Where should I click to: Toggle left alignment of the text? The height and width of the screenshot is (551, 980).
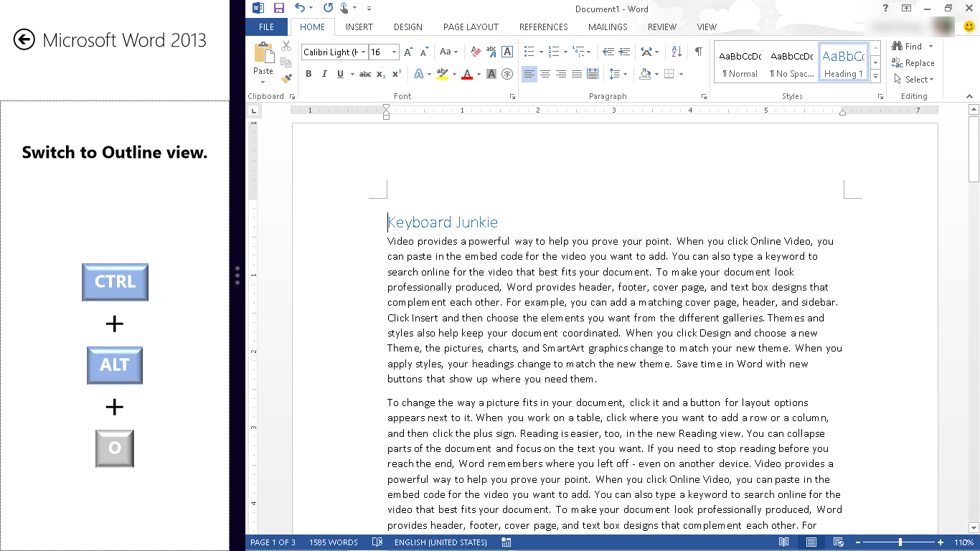coord(529,74)
